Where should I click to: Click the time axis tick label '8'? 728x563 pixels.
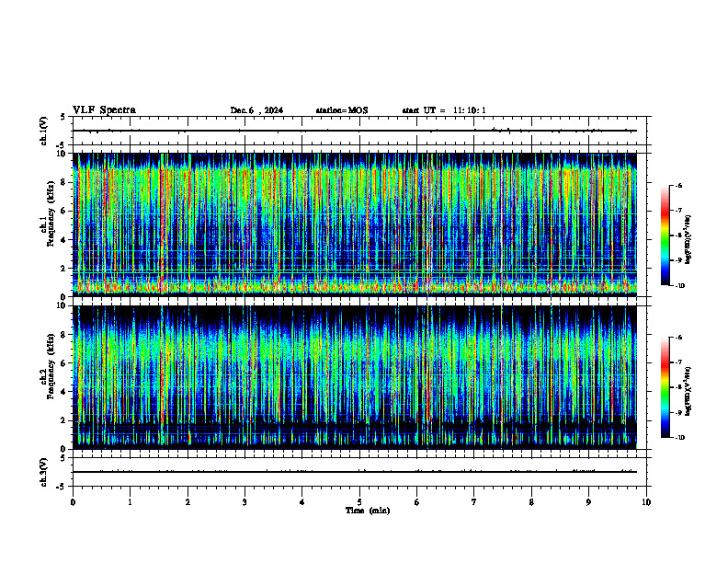pos(531,502)
